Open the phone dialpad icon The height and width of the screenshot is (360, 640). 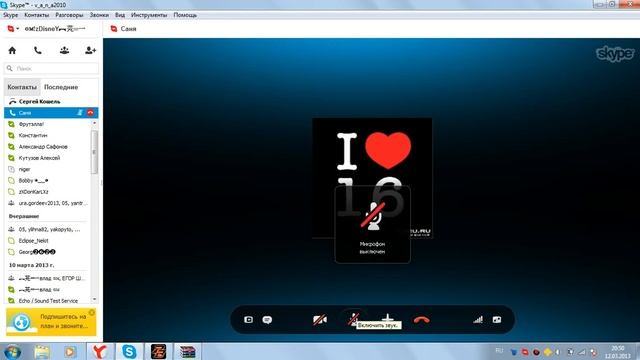click(x=38, y=51)
